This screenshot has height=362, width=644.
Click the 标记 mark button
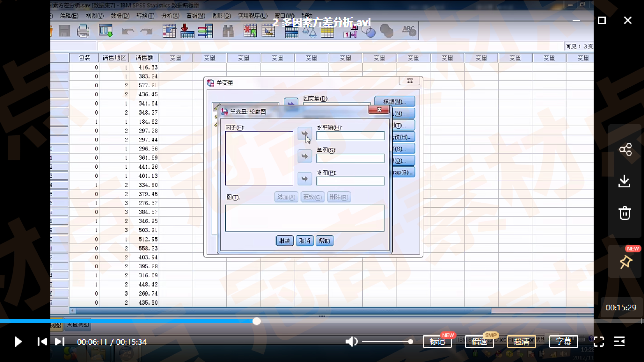click(437, 342)
